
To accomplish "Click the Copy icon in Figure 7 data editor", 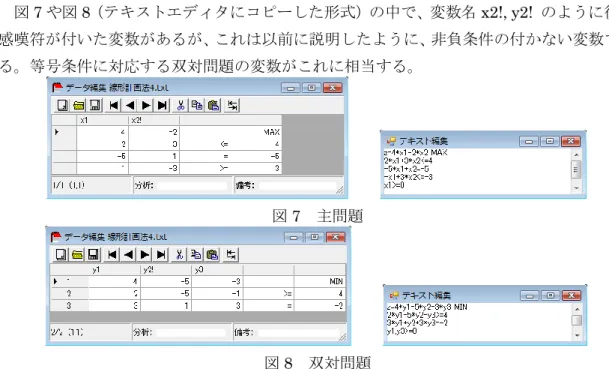I will pyautogui.click(x=197, y=105).
